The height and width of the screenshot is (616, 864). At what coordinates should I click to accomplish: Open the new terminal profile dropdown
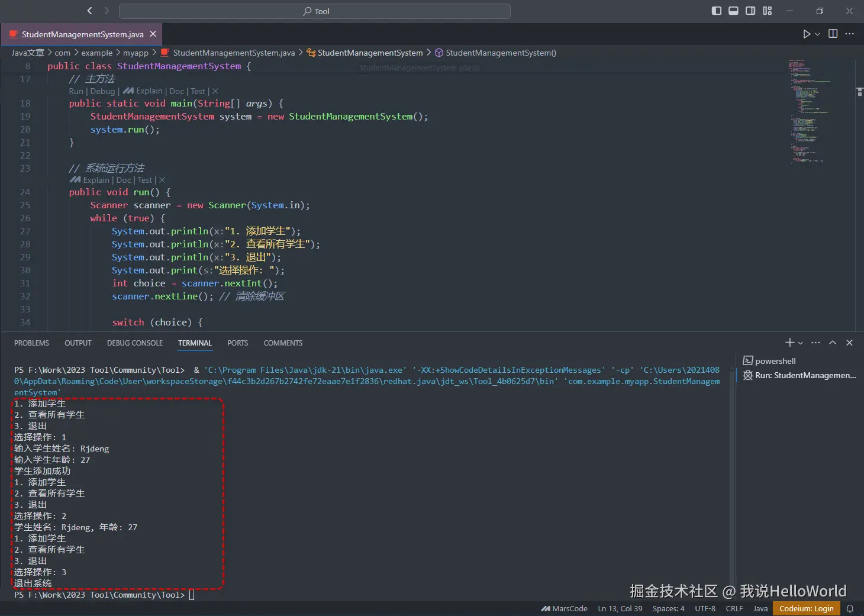click(x=801, y=343)
